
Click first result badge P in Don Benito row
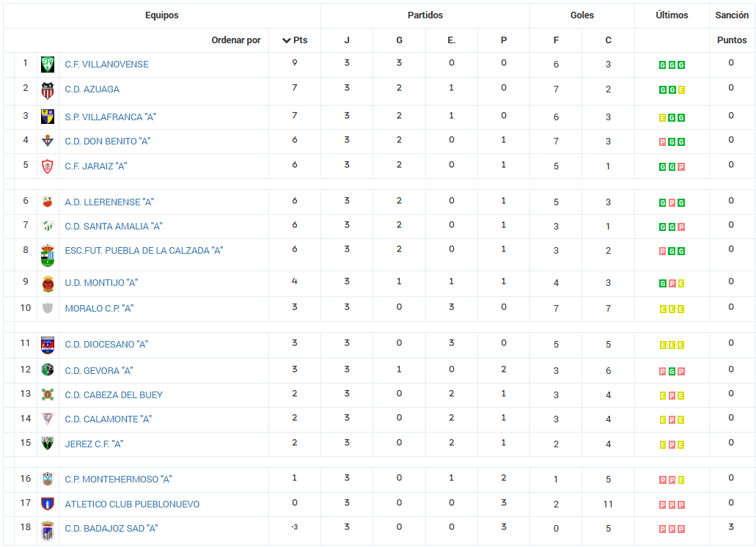[x=662, y=142]
